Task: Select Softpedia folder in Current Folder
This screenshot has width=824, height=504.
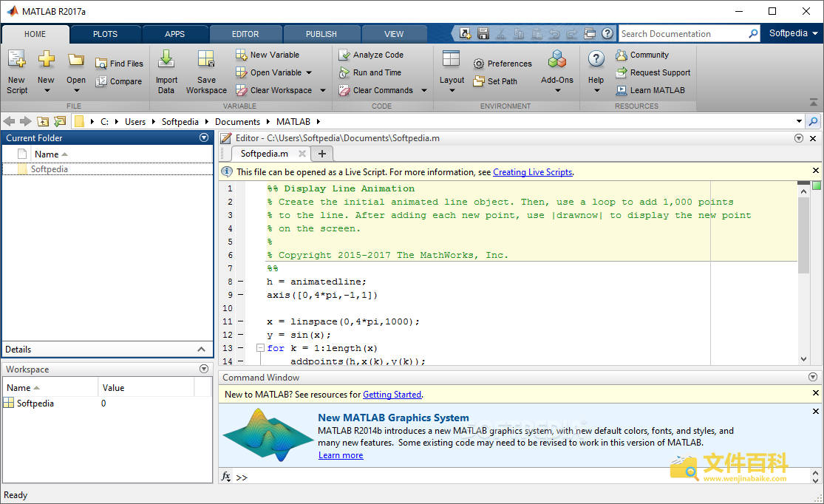Action: tap(108, 169)
